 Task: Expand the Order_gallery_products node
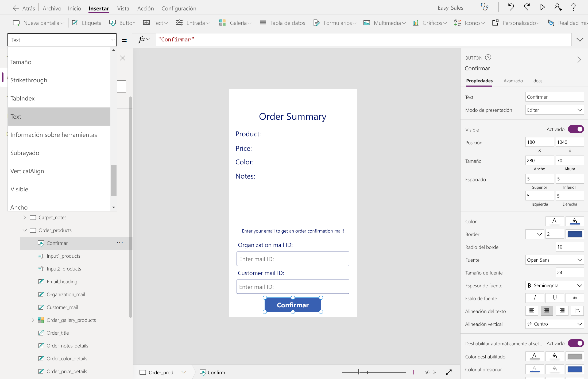click(x=33, y=320)
